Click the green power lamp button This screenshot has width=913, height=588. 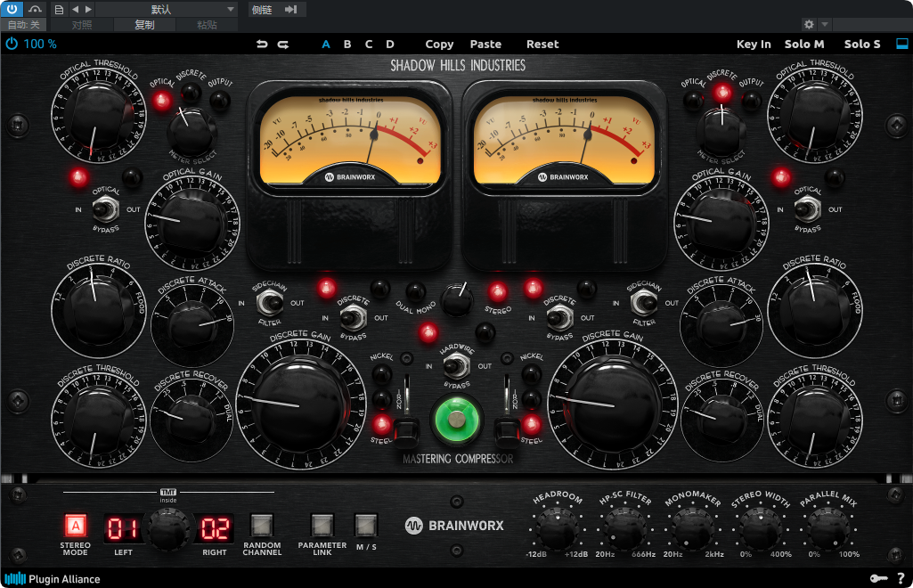457,419
